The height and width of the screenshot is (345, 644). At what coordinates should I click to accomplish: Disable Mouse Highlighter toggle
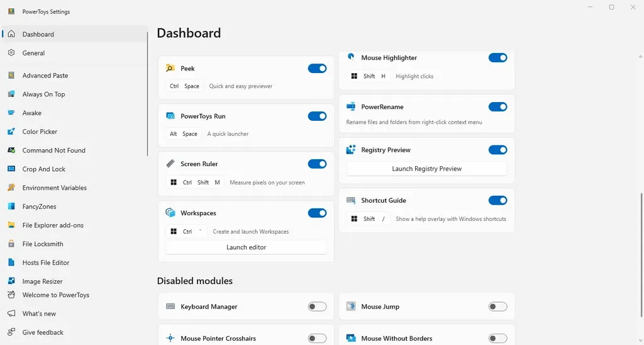point(498,57)
